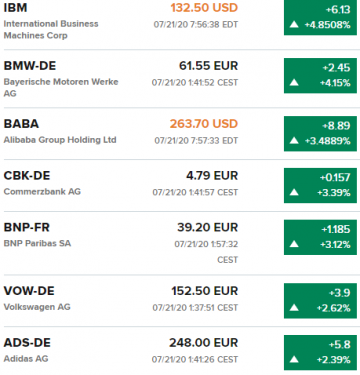The height and width of the screenshot is (375, 360).
Task: Open the BMW-DE ticker symbol
Action: pos(30,66)
